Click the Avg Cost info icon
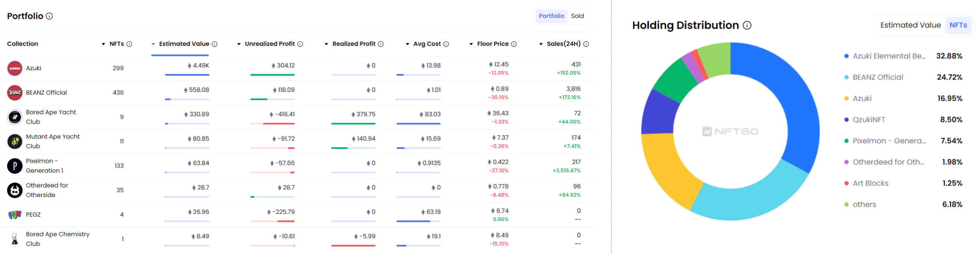980x254 pixels. (446, 44)
